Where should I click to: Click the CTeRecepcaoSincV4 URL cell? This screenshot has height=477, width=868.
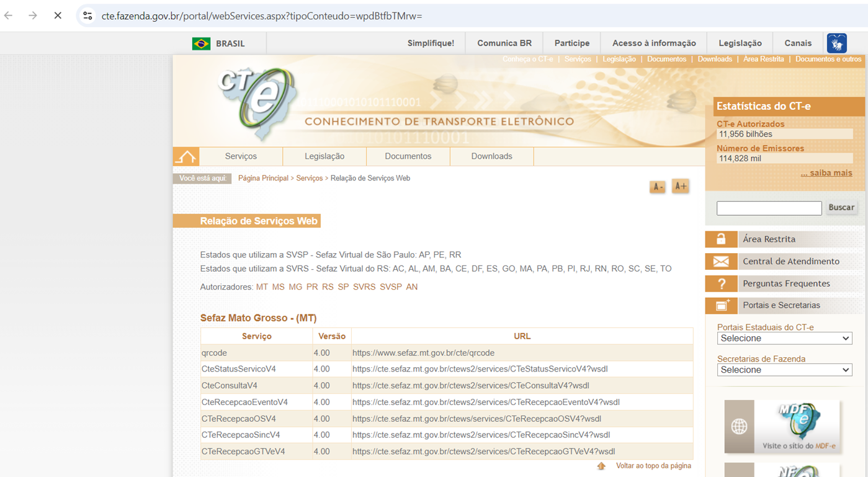click(522, 435)
